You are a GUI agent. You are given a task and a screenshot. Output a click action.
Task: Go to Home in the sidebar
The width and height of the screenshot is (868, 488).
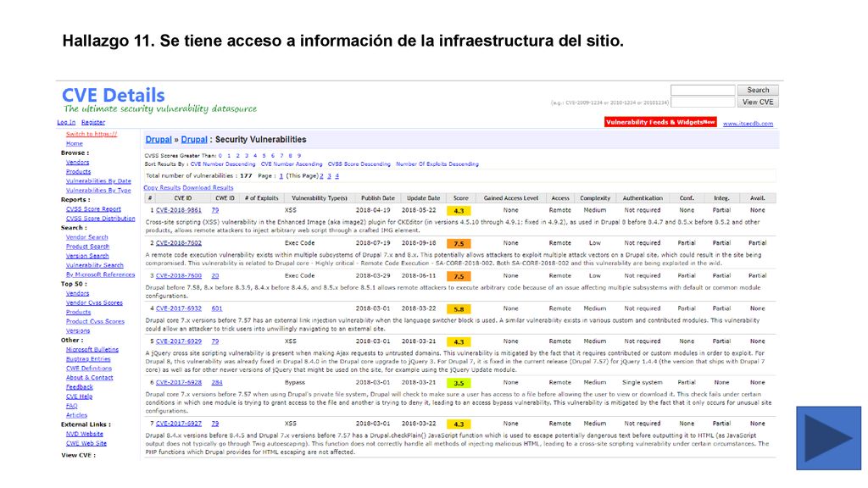75,143
